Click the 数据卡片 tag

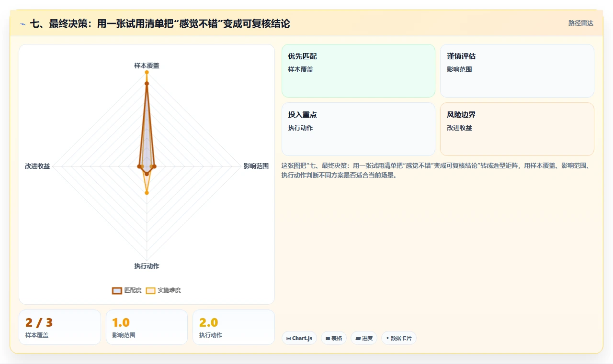[399, 338]
